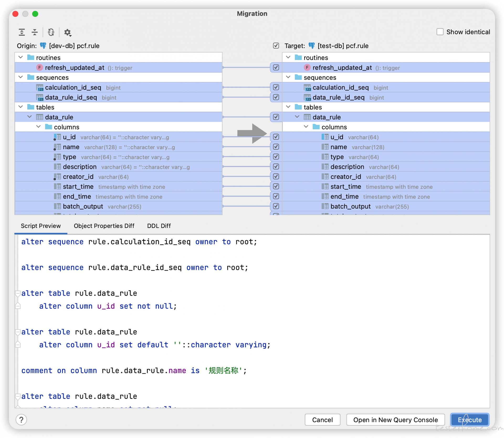
Task: Collapse the origin data_rule table node
Action: tap(30, 117)
